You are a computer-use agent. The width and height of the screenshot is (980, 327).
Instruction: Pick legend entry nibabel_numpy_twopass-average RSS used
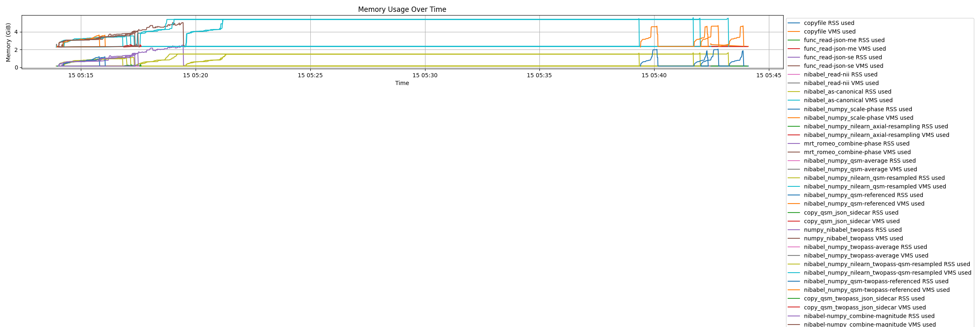click(857, 247)
